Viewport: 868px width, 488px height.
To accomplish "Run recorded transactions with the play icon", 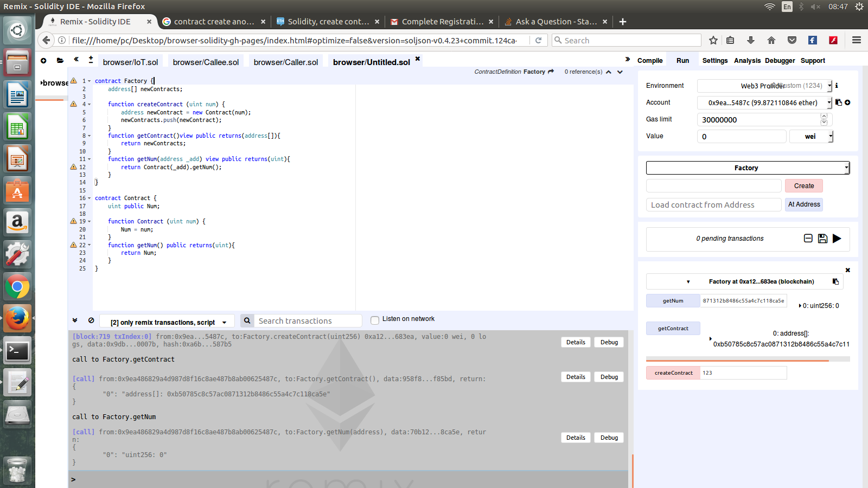I will tap(837, 238).
